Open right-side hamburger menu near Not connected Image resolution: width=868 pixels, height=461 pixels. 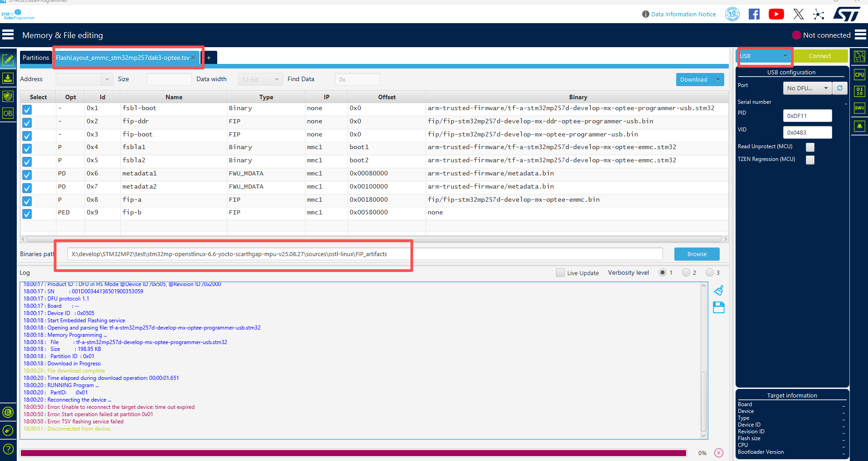(x=860, y=35)
